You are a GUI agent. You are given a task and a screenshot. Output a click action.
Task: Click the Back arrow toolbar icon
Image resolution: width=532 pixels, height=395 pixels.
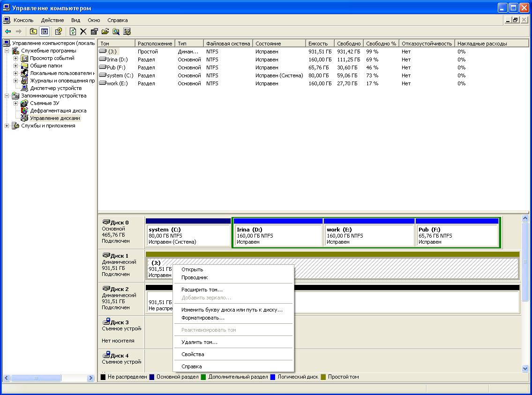[8, 31]
